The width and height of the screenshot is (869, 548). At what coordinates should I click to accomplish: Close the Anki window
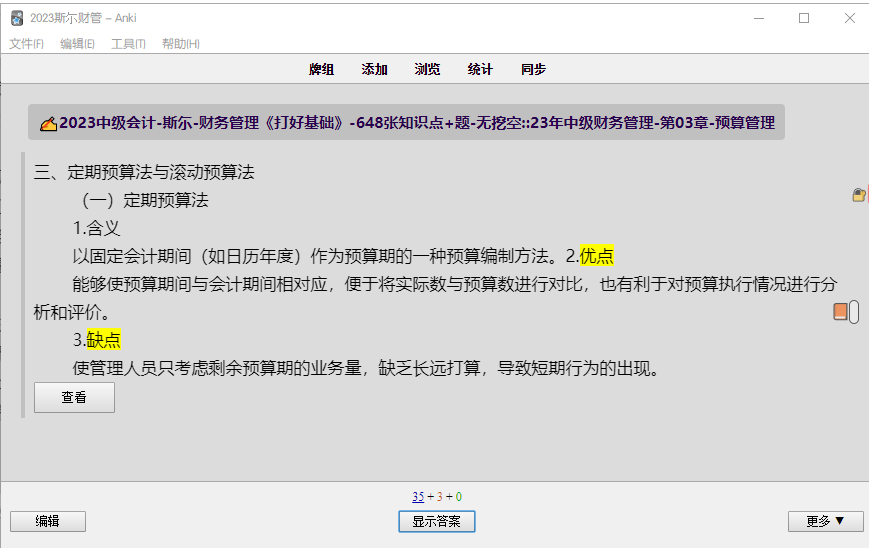pos(850,18)
